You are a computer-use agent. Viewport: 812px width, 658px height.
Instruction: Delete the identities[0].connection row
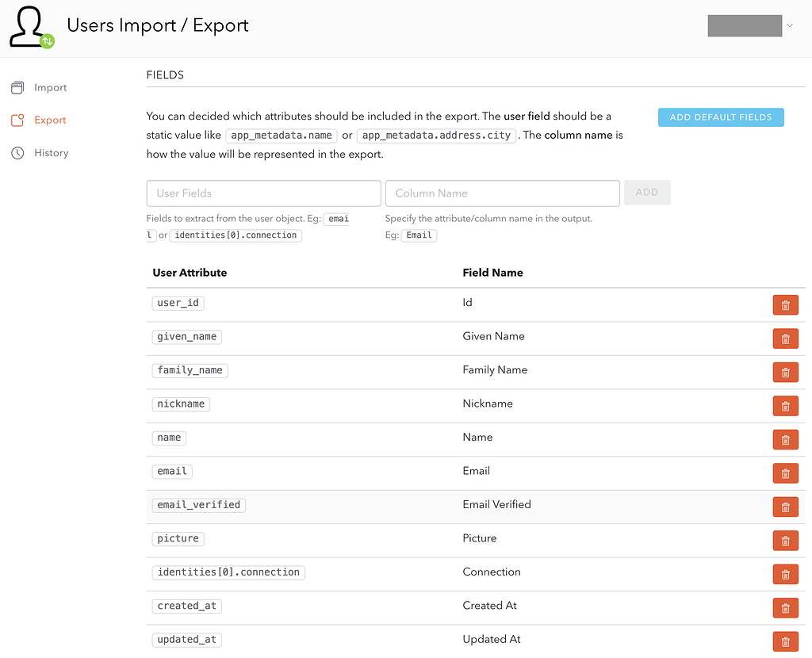(785, 575)
